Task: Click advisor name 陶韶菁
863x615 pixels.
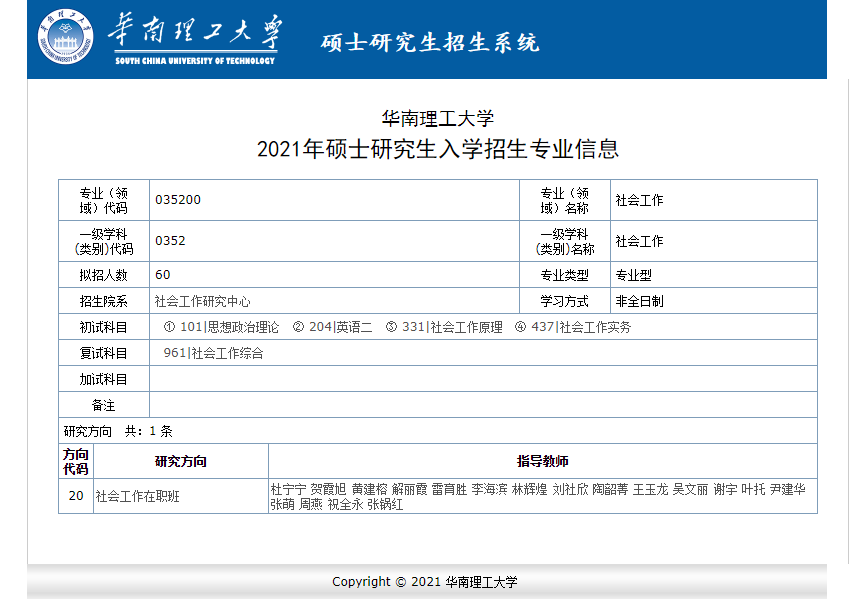Action: 610,489
